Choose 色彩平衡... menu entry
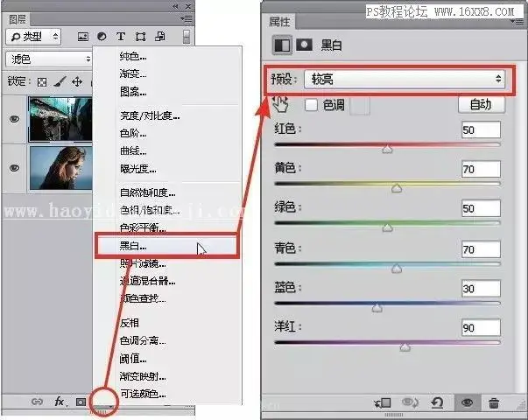 (143, 227)
